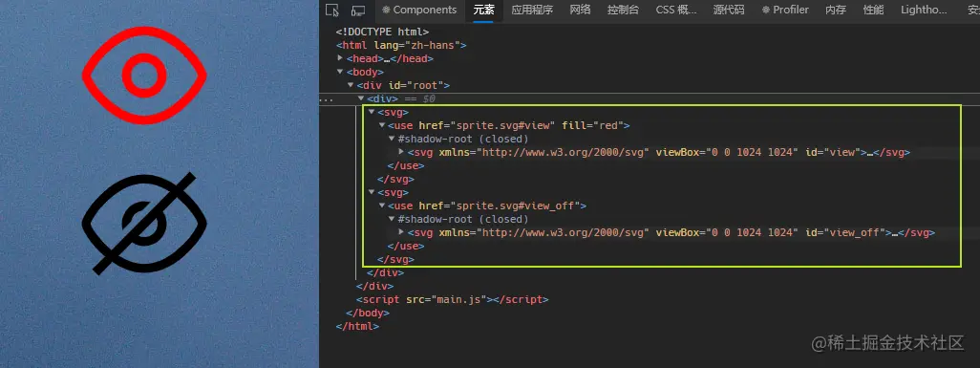This screenshot has height=368, width=980.
Task: Click the id="view_off" attribute text
Action: tap(845, 232)
